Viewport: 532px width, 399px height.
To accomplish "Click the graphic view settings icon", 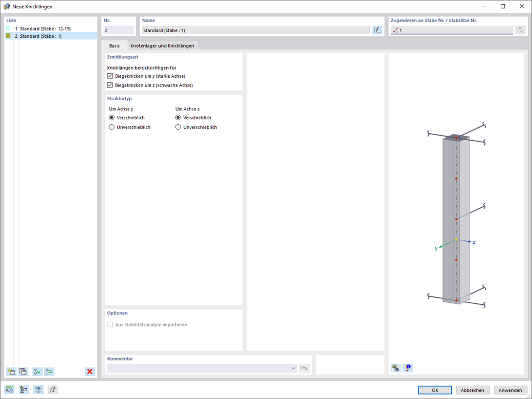I will point(395,368).
